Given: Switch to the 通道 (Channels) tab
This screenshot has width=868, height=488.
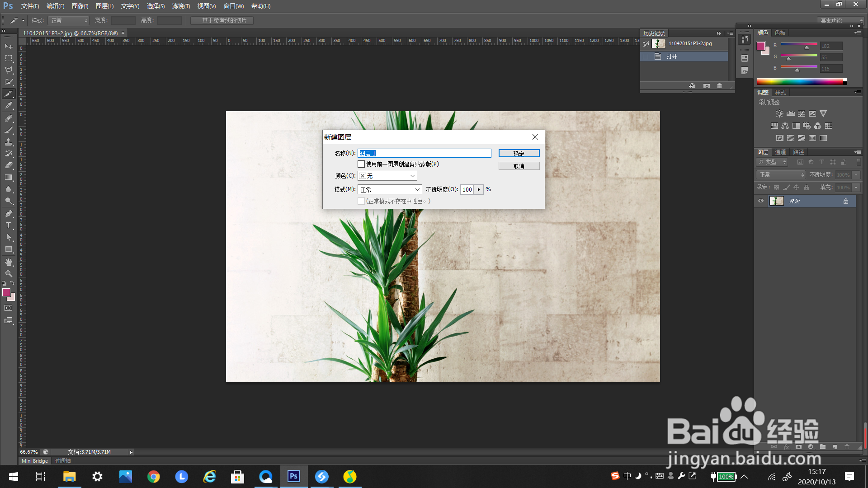Looking at the screenshot, I should tap(780, 152).
